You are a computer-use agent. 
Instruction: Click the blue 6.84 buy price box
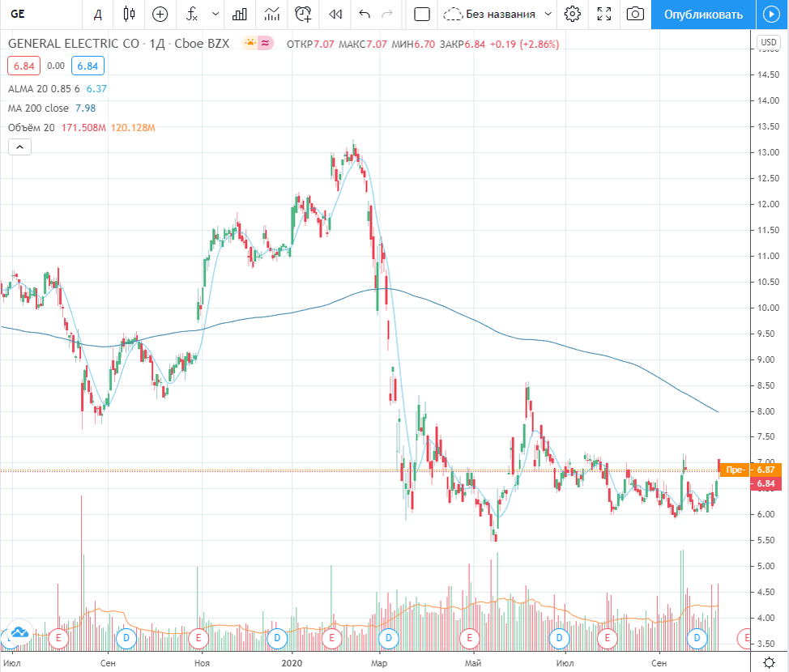[x=87, y=66]
